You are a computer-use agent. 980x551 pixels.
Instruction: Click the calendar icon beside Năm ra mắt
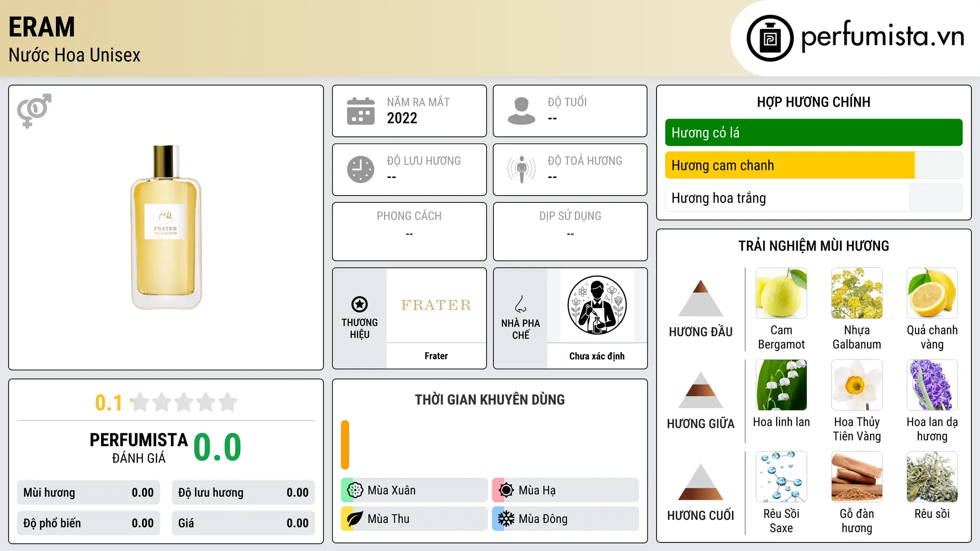coord(361,111)
